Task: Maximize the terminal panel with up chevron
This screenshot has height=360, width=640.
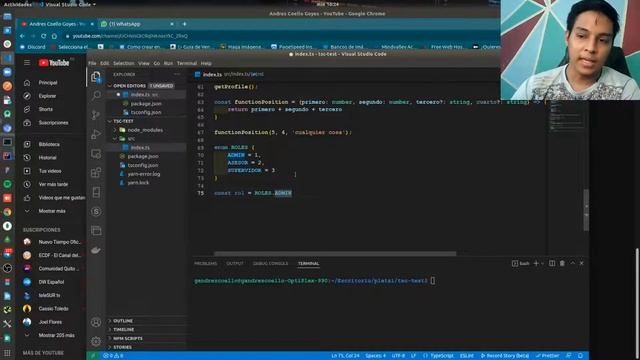Action: (x=572, y=263)
